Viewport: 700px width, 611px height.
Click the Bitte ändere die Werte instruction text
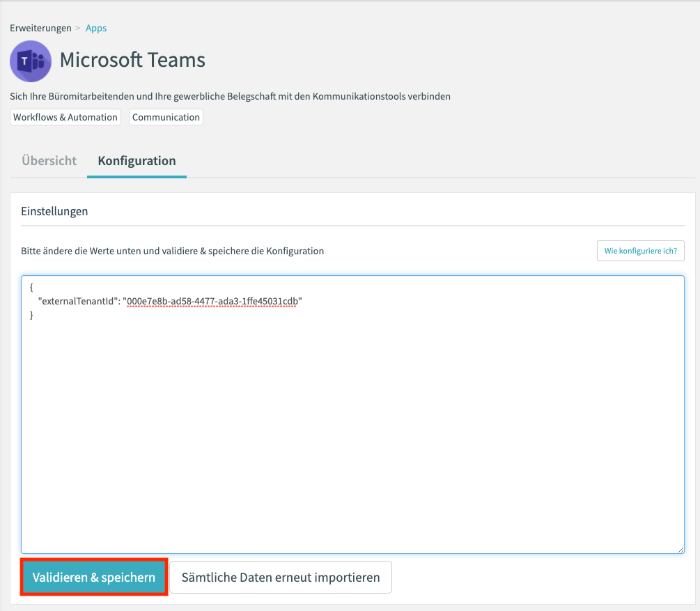coord(172,251)
